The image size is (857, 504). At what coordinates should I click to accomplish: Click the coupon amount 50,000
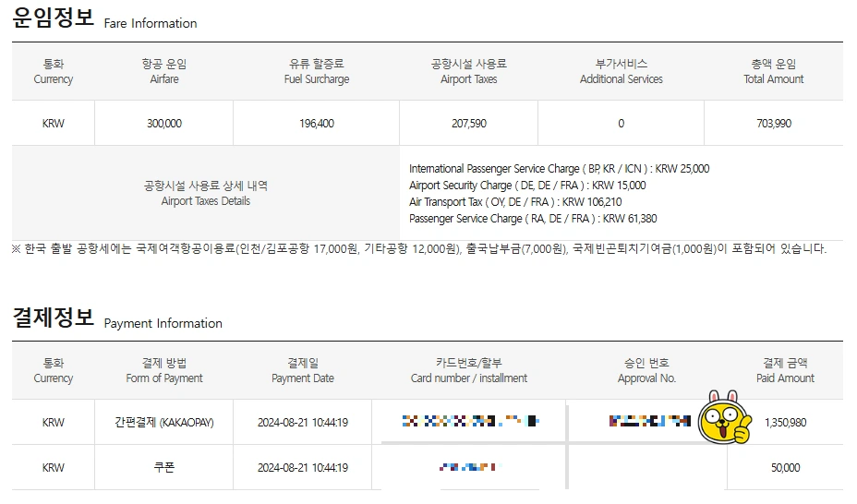785,468
